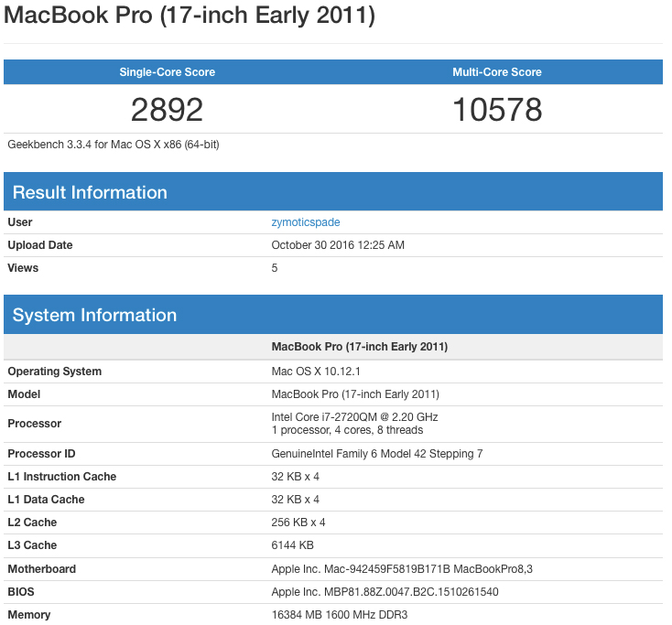Select the Memory value 16384 MB 1600 MHz DDR3

tap(340, 615)
